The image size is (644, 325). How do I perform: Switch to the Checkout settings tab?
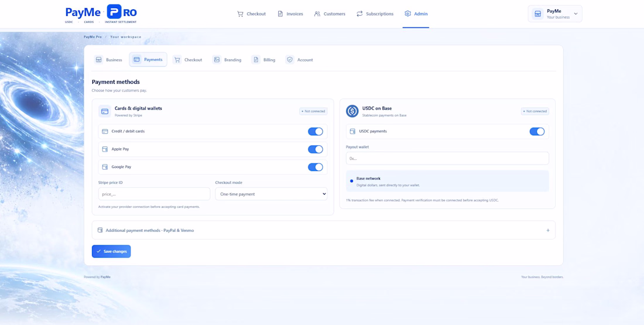[188, 60]
